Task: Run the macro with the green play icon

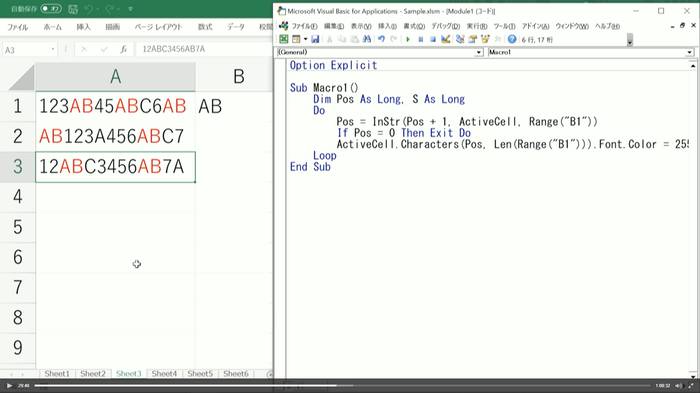Action: (408, 39)
